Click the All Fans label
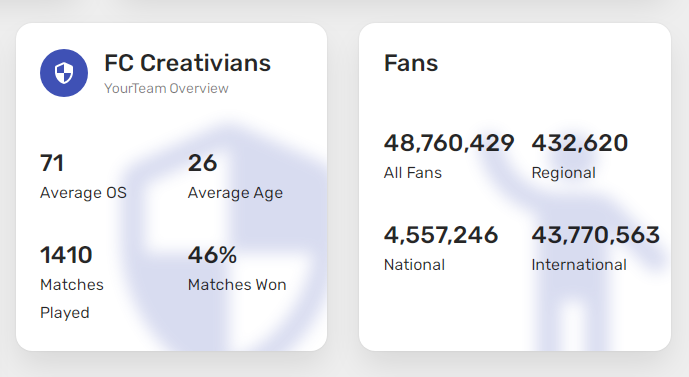This screenshot has width=689, height=377. pyautogui.click(x=413, y=173)
